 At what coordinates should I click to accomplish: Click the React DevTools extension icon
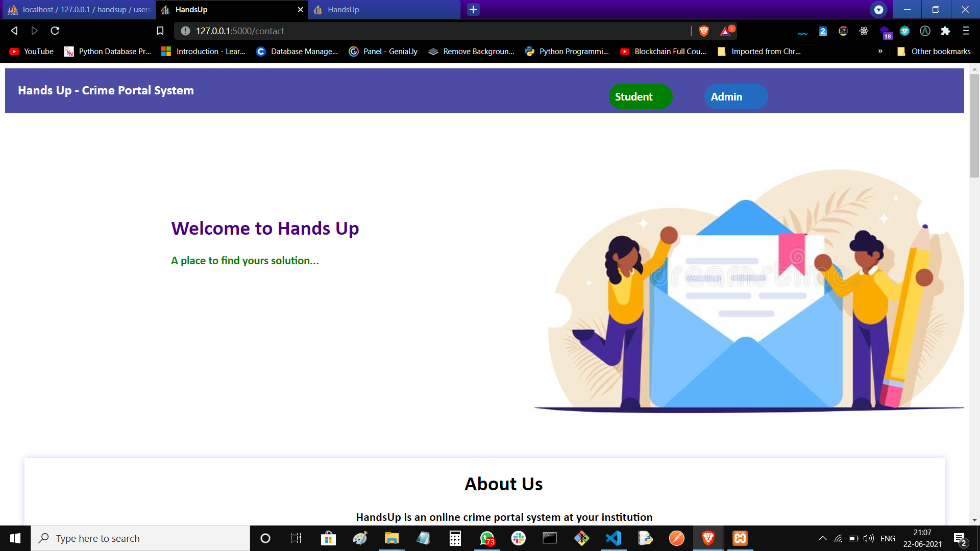click(x=864, y=31)
